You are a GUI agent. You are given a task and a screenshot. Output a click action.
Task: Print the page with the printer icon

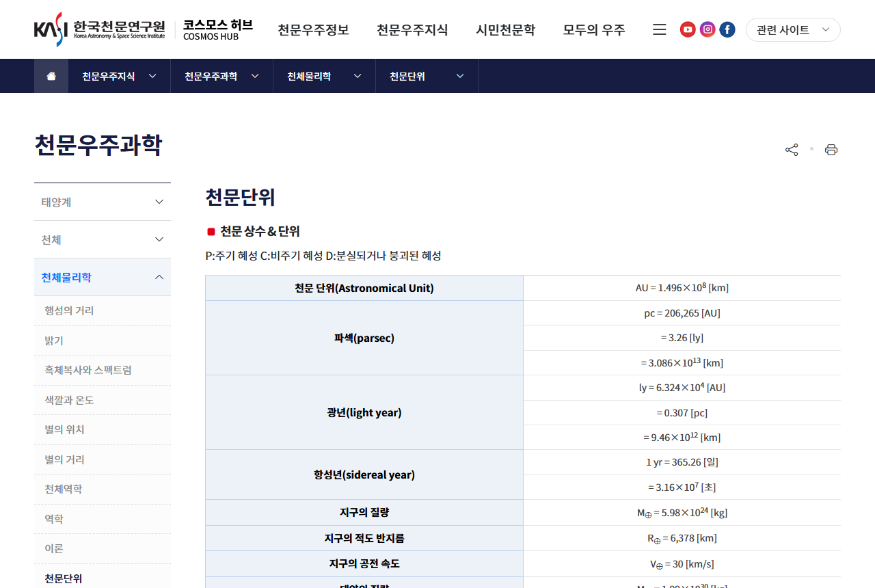click(831, 150)
